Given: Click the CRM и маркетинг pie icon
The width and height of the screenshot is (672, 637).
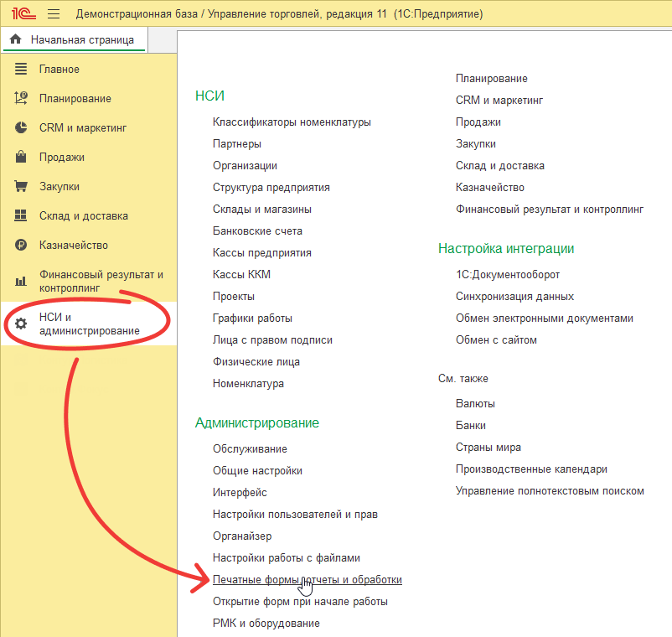Looking at the screenshot, I should (21, 127).
